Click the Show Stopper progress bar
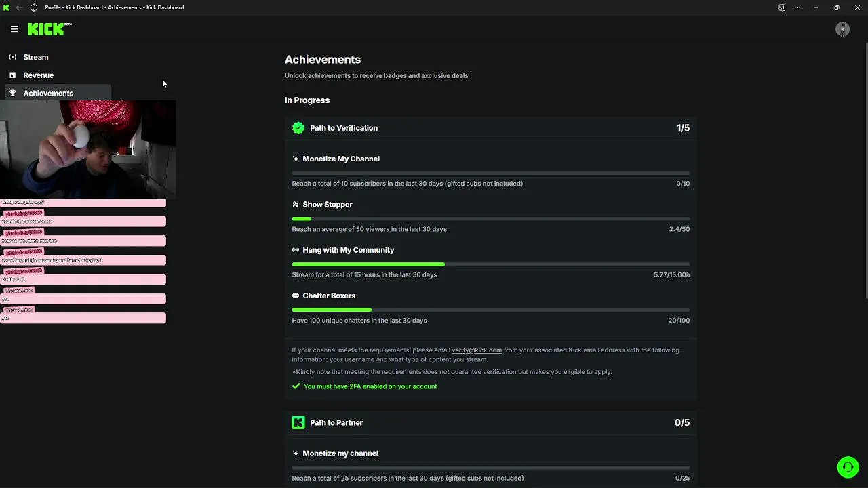Viewport: 868px width, 488px height. point(491,219)
